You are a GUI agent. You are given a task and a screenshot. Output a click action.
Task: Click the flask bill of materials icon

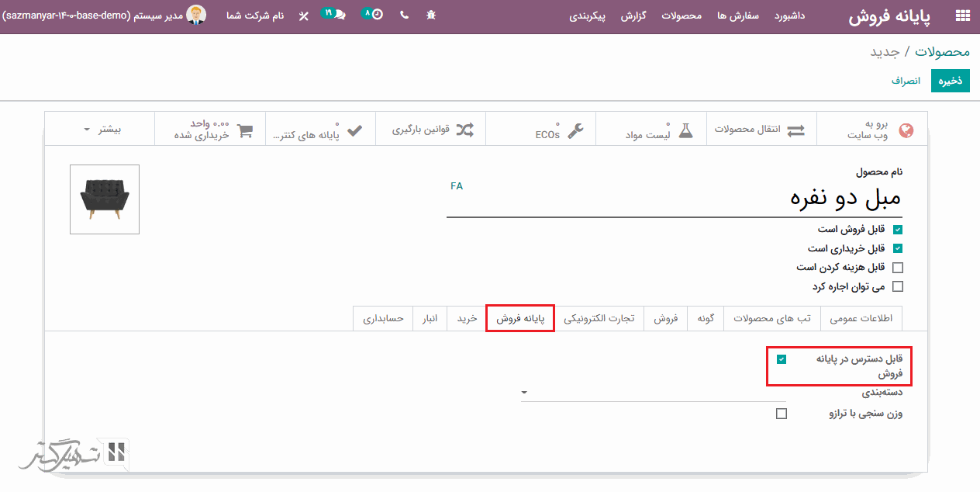pyautogui.click(x=685, y=130)
